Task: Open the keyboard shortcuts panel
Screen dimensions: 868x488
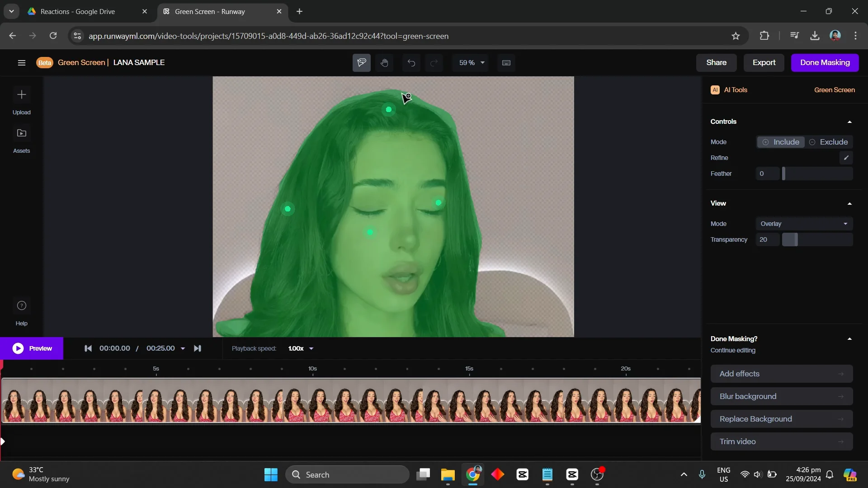Action: (506, 62)
